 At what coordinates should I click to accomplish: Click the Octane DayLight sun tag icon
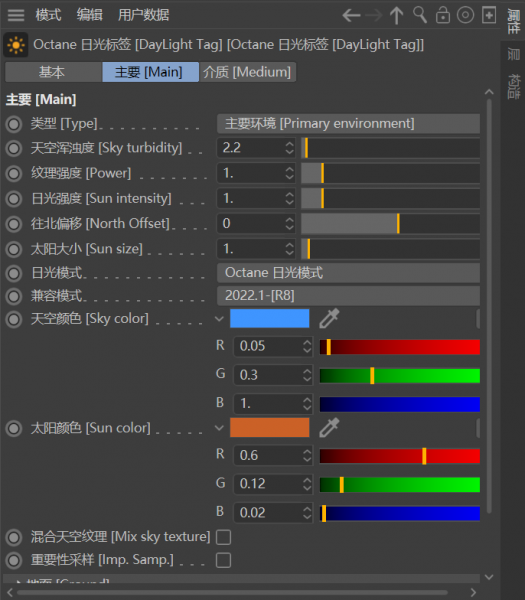pyautogui.click(x=16, y=45)
